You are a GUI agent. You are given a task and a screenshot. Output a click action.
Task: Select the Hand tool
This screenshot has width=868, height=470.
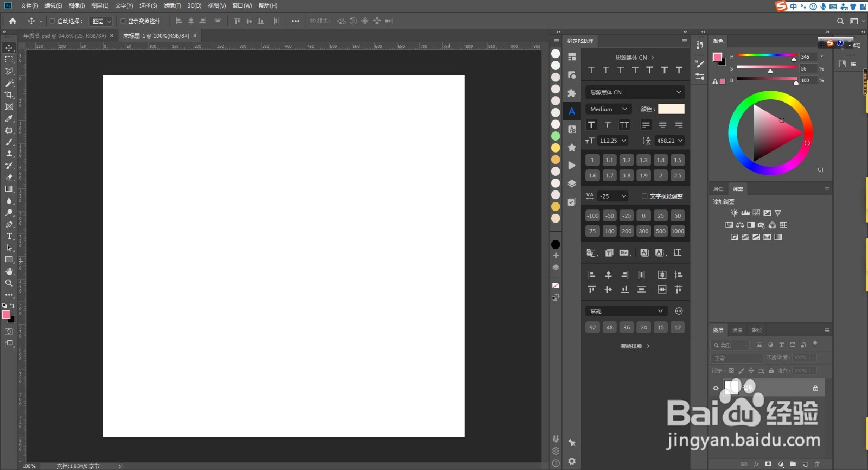(9, 271)
